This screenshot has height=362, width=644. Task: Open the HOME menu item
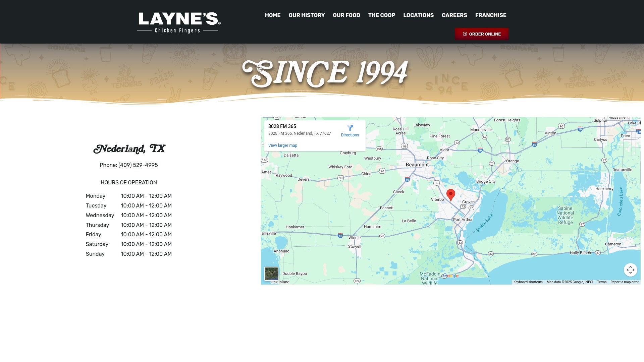point(273,15)
